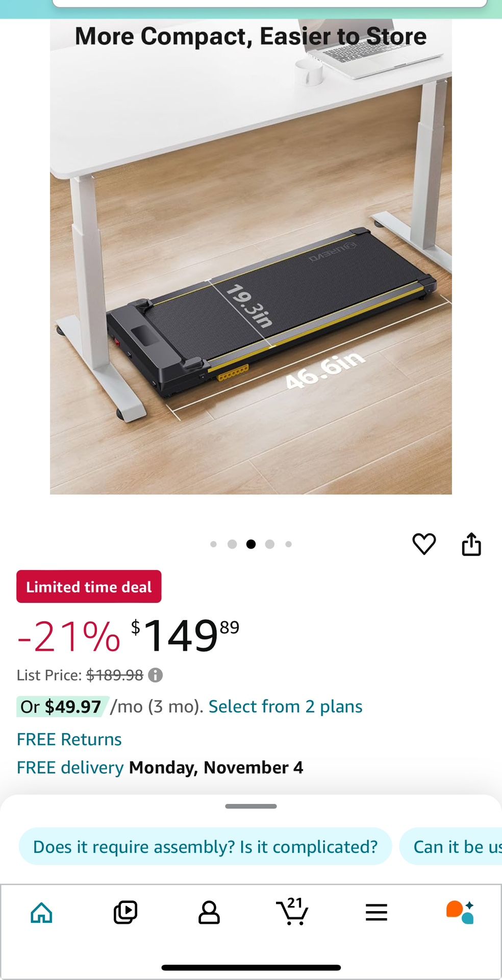Image resolution: width=502 pixels, height=980 pixels.
Task: Open the hamburger menu icon
Action: (x=376, y=912)
